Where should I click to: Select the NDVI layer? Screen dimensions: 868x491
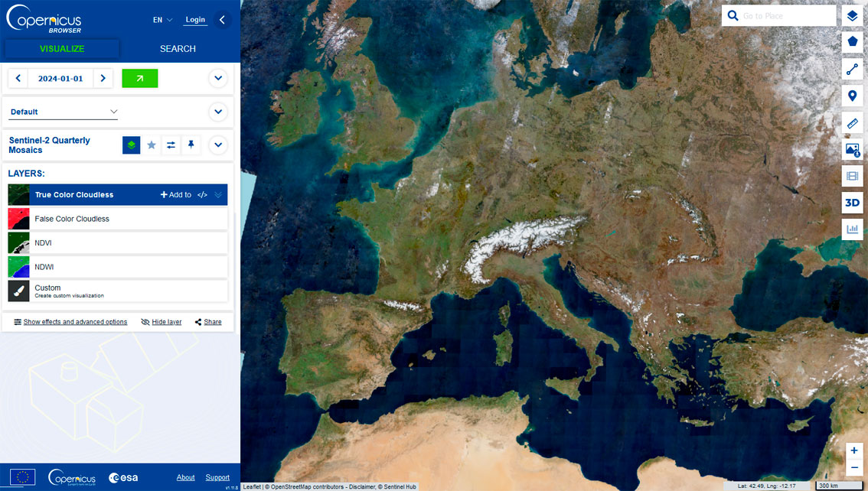[117, 242]
